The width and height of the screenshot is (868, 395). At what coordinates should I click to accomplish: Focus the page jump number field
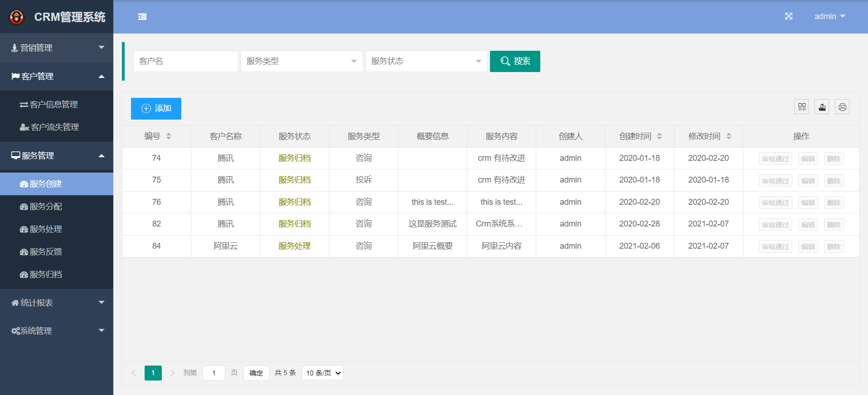(x=214, y=373)
